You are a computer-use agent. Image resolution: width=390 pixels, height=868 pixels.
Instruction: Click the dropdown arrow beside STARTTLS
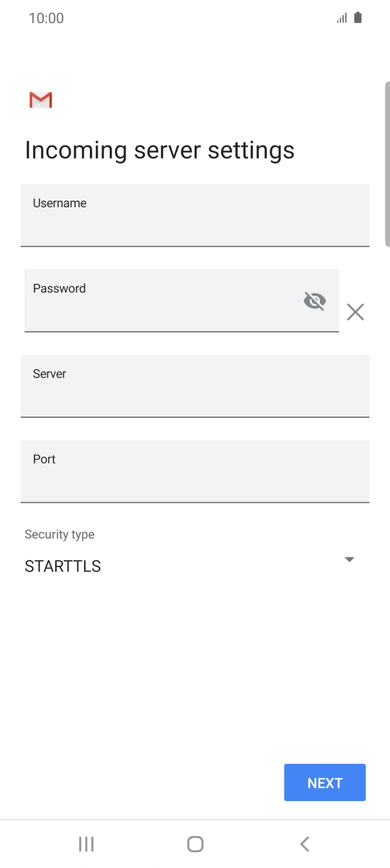point(350,559)
